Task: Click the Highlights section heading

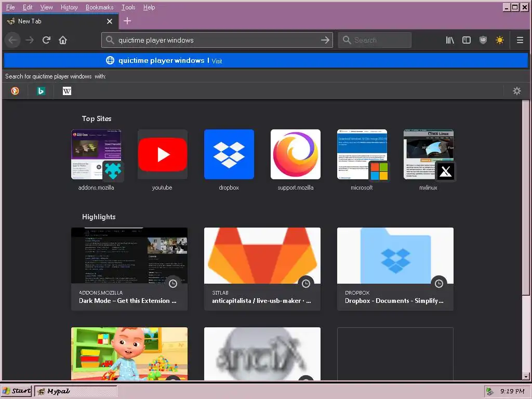Action: click(99, 217)
